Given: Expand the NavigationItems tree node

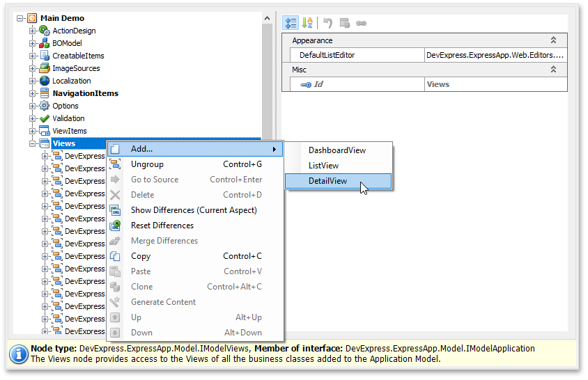Looking at the screenshot, I should 32,93.
